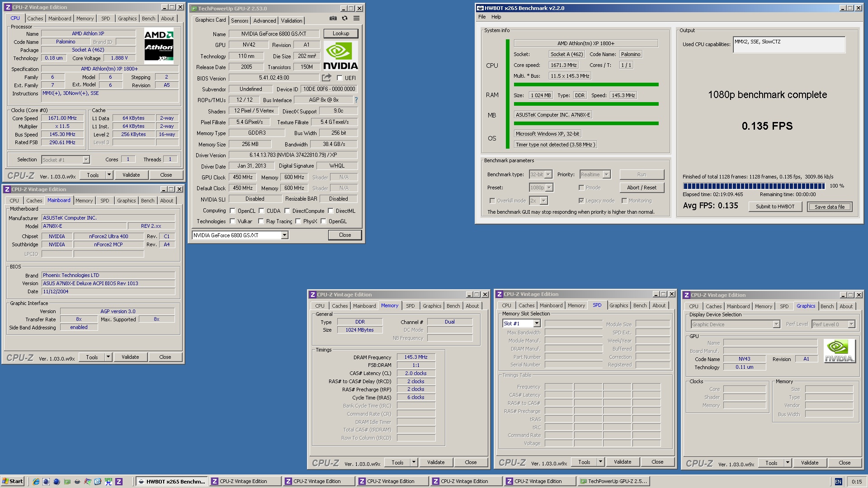Switch to the Advanced tab in GPU-Z
The image size is (868, 488).
pyautogui.click(x=264, y=21)
